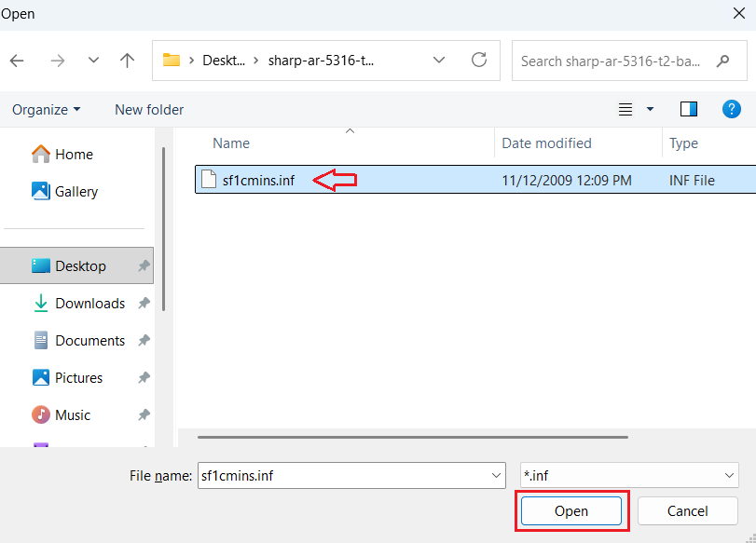Click the Cancel button
This screenshot has height=543, width=756.
[x=687, y=510]
